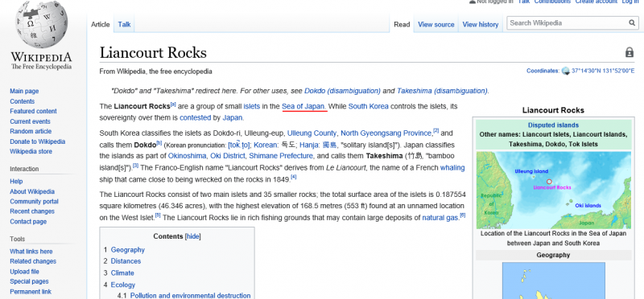Click Upload file link
Viewport: 644px width, 299px height.
click(x=24, y=272)
